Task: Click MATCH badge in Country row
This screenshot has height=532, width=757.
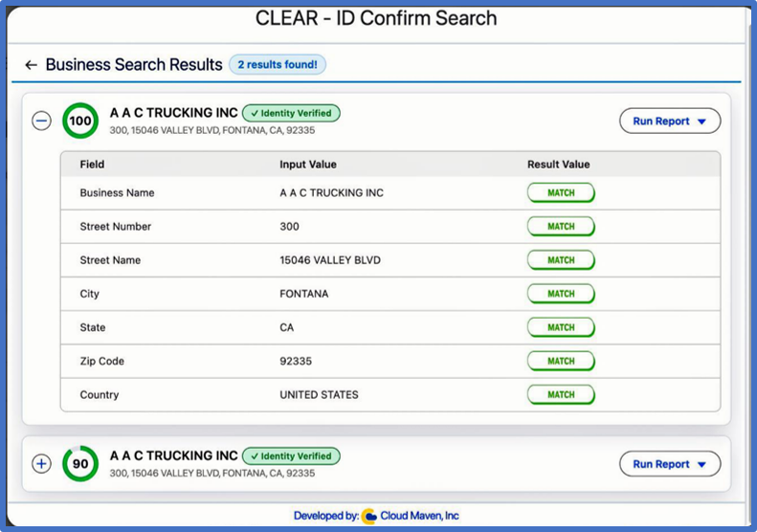Action: [x=561, y=394]
